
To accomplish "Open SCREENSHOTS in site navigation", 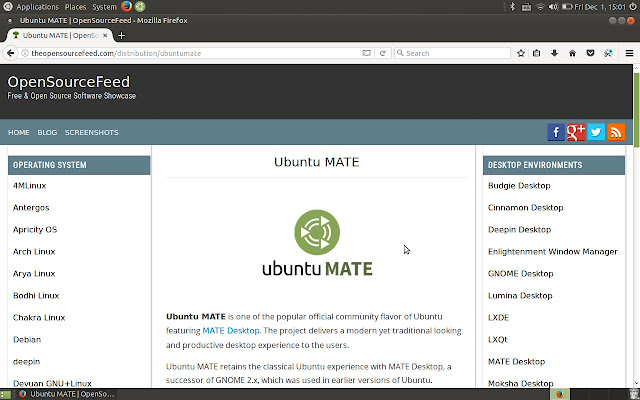I will (x=91, y=132).
